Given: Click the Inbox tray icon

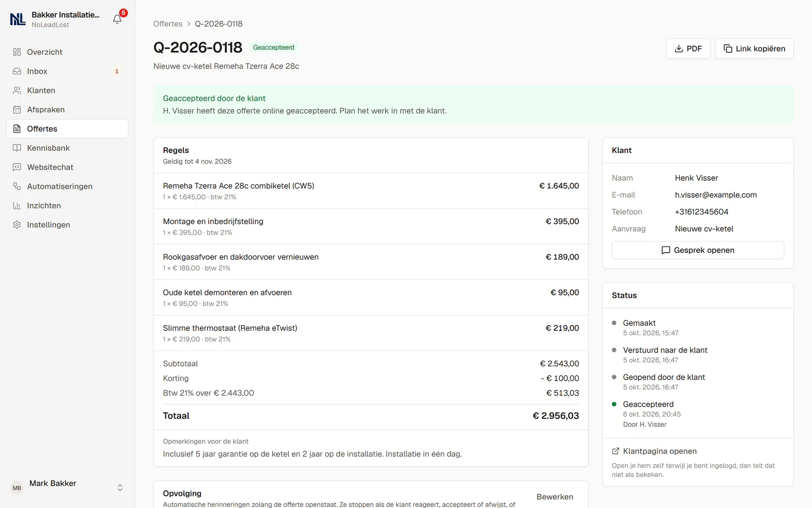Looking at the screenshot, I should [17, 71].
